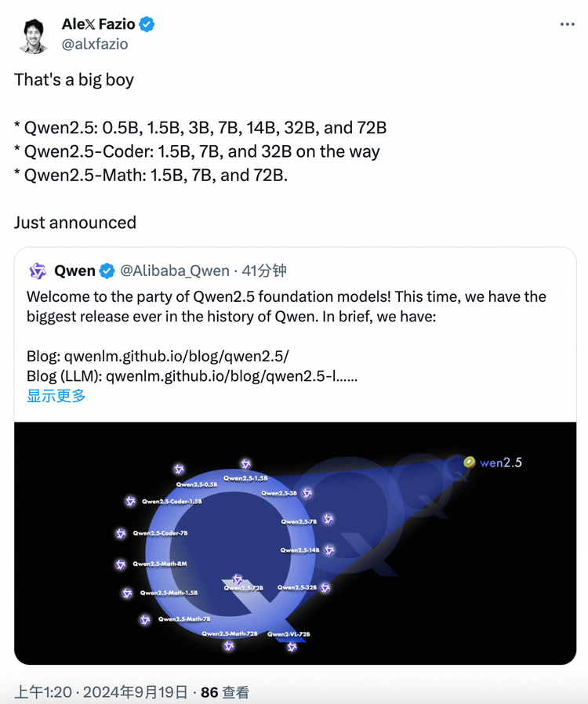Click Alex Fazio's profile avatar
The image size is (588, 704).
[x=33, y=34]
